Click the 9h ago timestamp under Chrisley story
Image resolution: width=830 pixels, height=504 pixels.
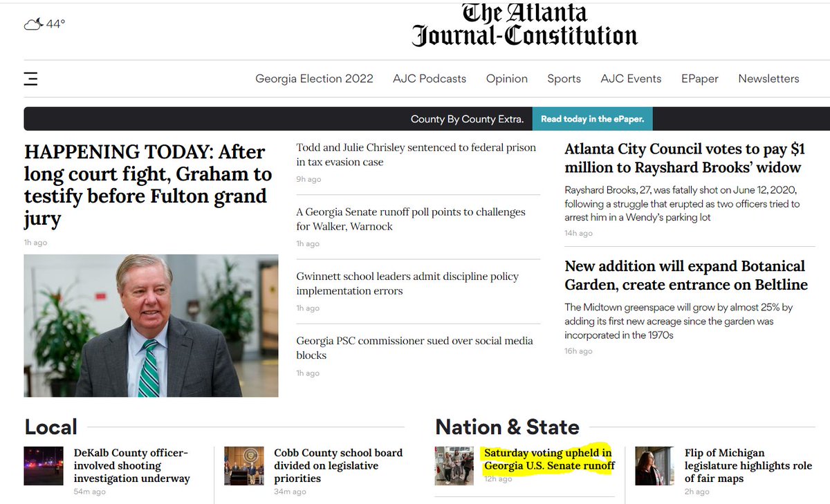[308, 179]
